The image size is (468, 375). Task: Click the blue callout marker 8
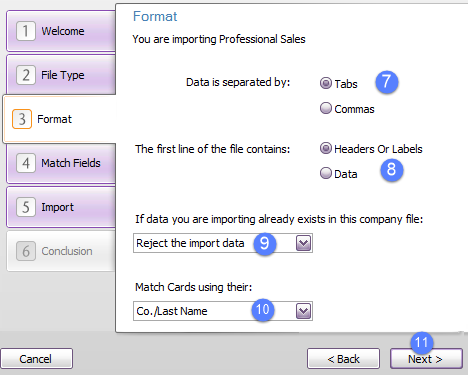[x=392, y=170]
